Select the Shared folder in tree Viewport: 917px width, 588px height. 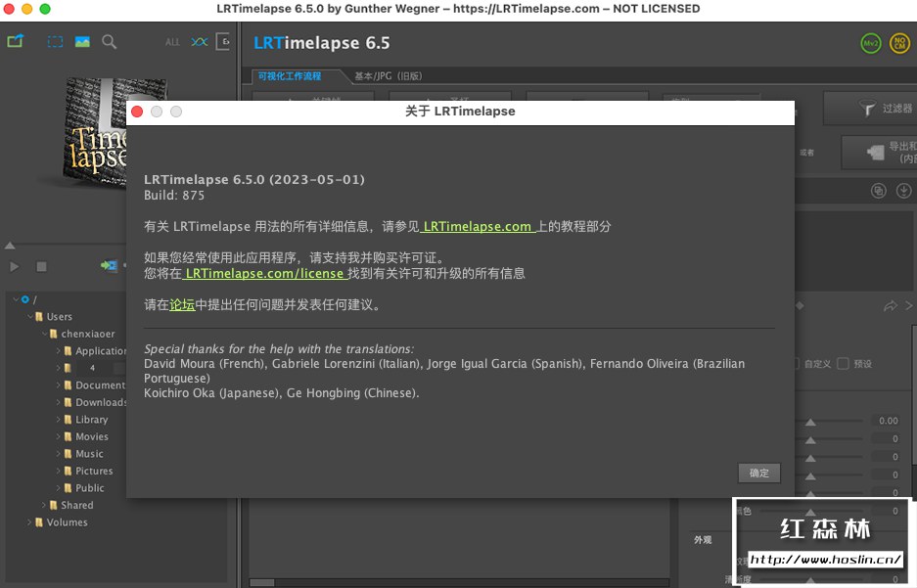76,505
